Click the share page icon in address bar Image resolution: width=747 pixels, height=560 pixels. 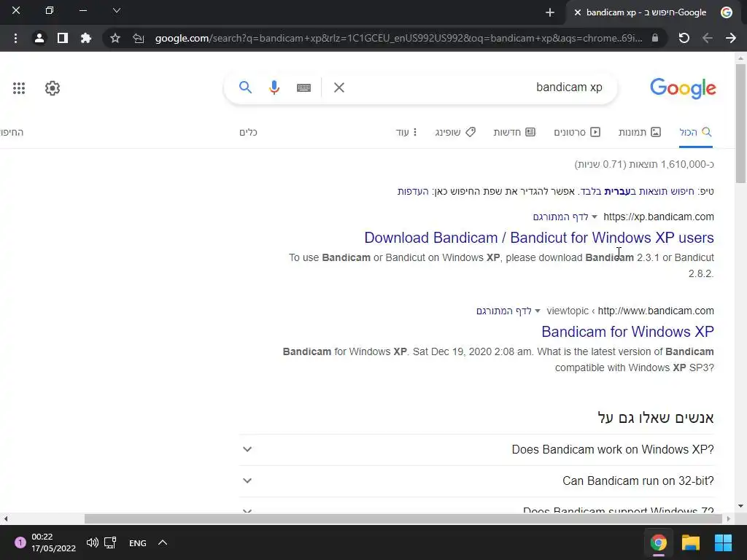[x=138, y=38]
